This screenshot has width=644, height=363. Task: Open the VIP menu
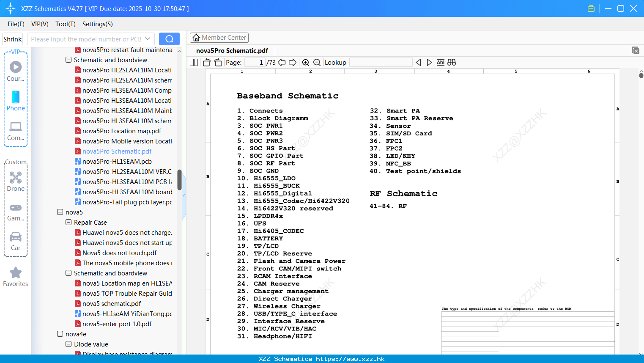pyautogui.click(x=40, y=24)
